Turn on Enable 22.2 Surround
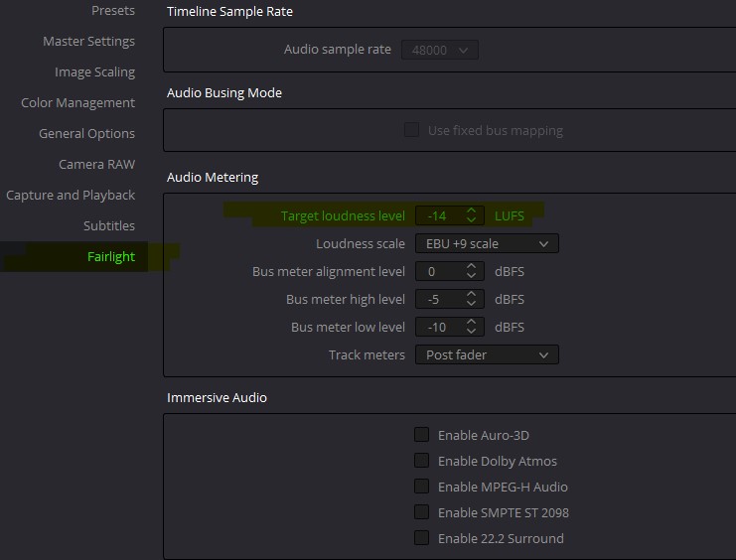The width and height of the screenshot is (736, 560). point(422,538)
